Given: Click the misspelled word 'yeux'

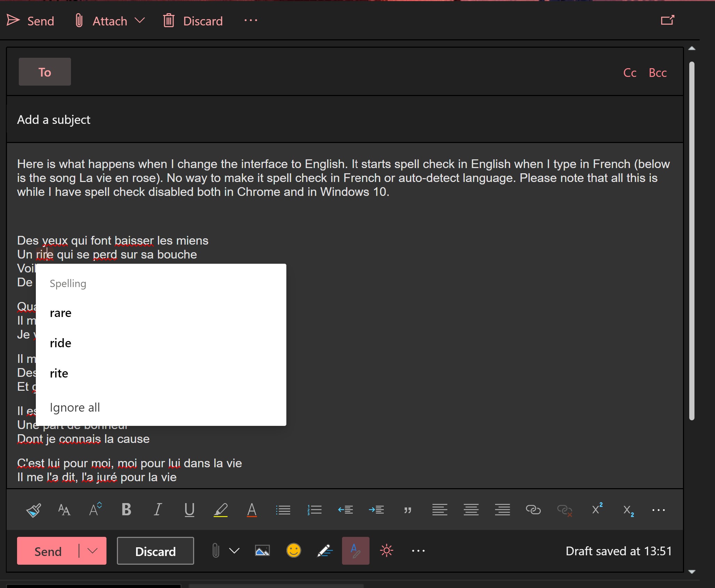Looking at the screenshot, I should click(55, 241).
